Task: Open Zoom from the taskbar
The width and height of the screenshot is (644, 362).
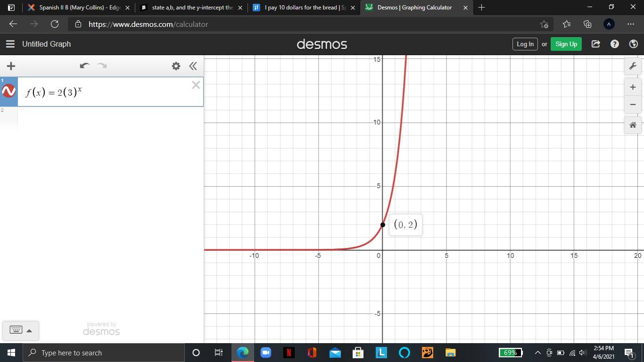Action: pos(266,353)
